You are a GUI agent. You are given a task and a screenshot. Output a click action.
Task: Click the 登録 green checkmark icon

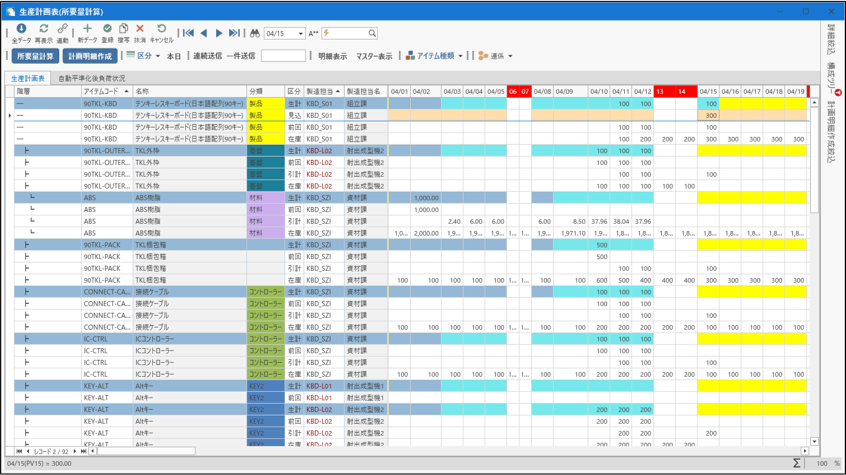click(x=108, y=30)
